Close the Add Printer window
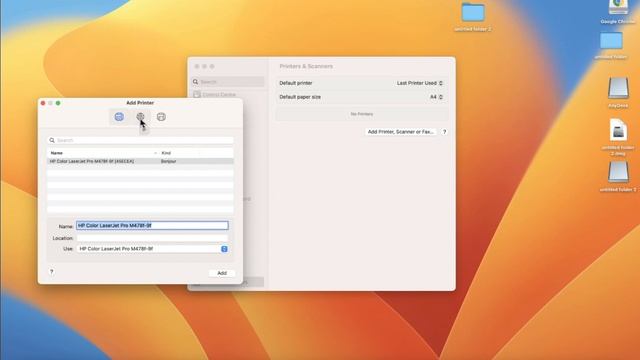Image resolution: width=640 pixels, height=360 pixels. tap(43, 103)
